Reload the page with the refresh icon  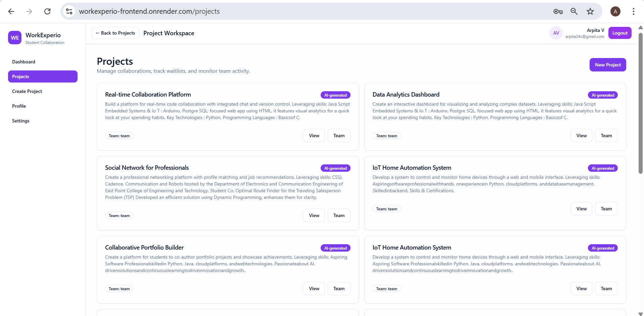[47, 11]
